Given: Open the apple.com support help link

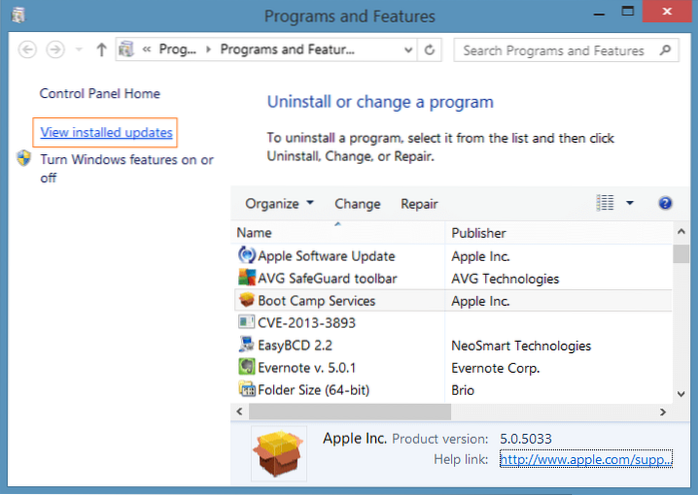Looking at the screenshot, I should point(586,459).
